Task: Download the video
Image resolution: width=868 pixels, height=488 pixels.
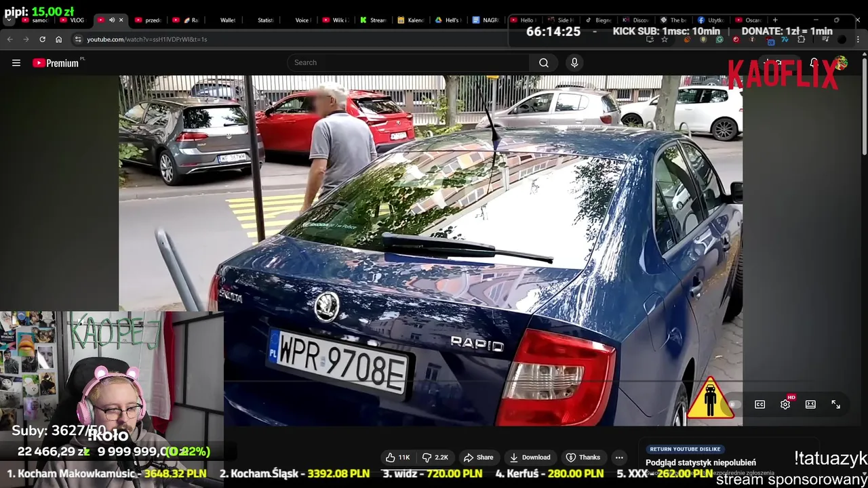Action: pyautogui.click(x=530, y=457)
